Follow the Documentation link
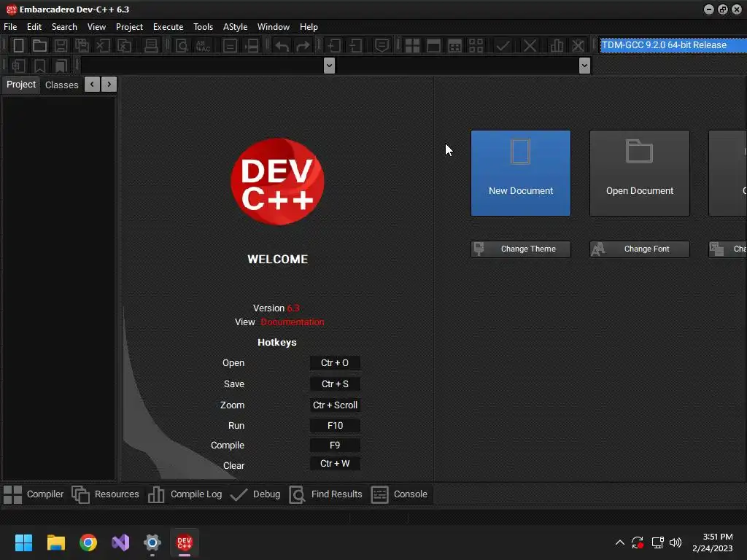The height and width of the screenshot is (560, 747). pyautogui.click(x=292, y=322)
